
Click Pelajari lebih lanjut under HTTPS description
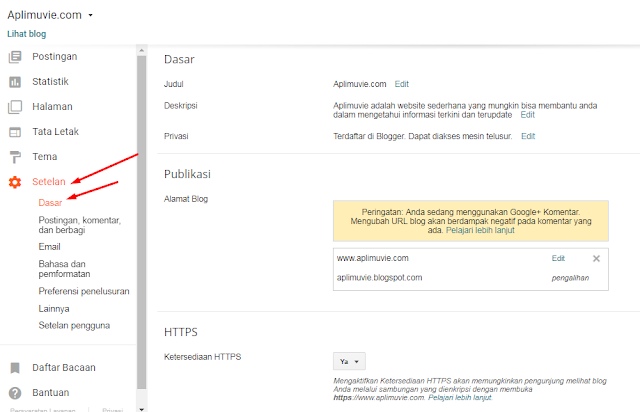coord(460,397)
